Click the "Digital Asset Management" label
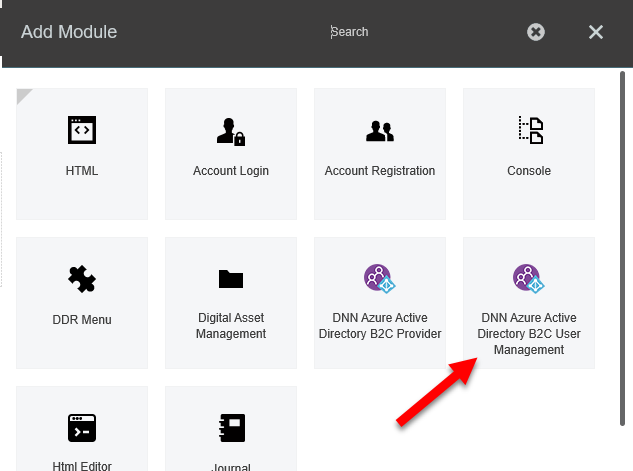Screen dimensions: 633x471 pyautogui.click(x=231, y=326)
